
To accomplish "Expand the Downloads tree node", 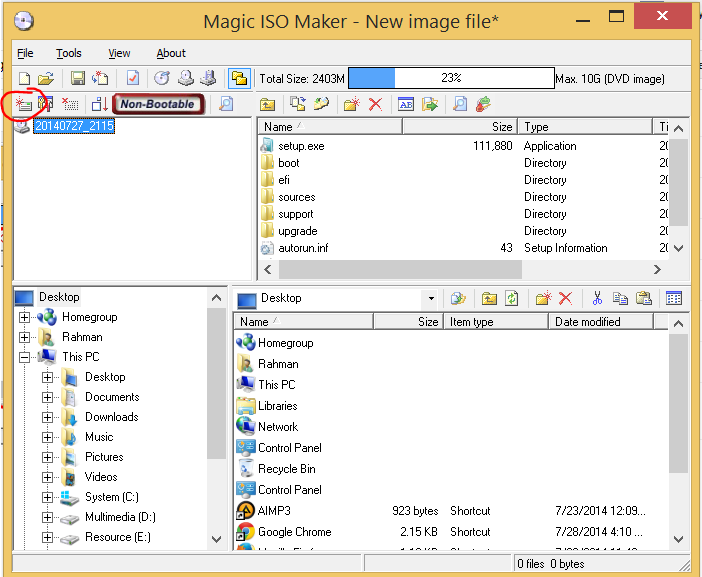I will [x=47, y=417].
